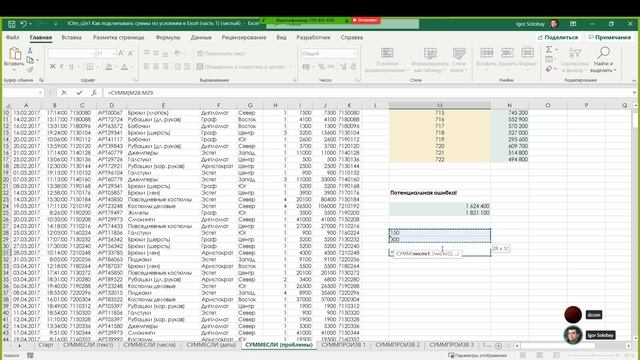
Task: Click the Fill Color bucket icon
Action: click(109, 67)
